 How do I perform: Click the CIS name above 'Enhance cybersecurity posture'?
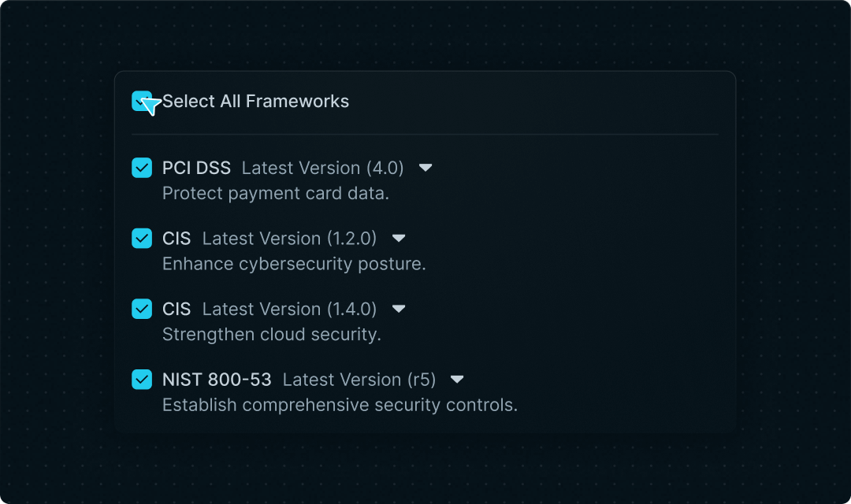coord(177,238)
